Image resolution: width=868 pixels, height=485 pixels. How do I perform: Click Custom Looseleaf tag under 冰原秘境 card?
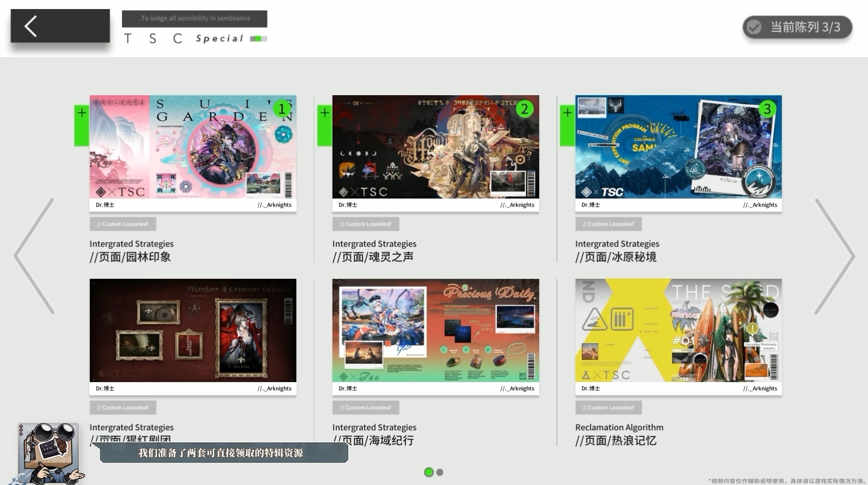(x=609, y=224)
